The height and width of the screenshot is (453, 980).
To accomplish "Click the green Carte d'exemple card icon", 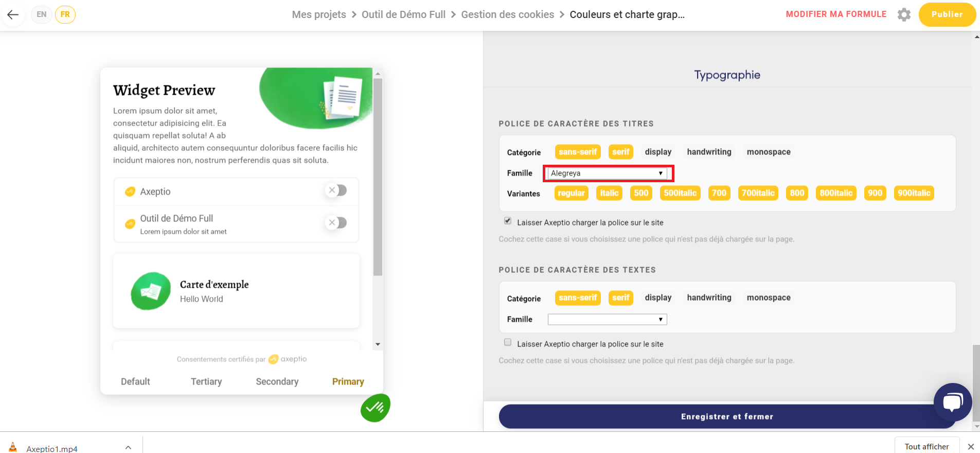I will click(x=151, y=291).
